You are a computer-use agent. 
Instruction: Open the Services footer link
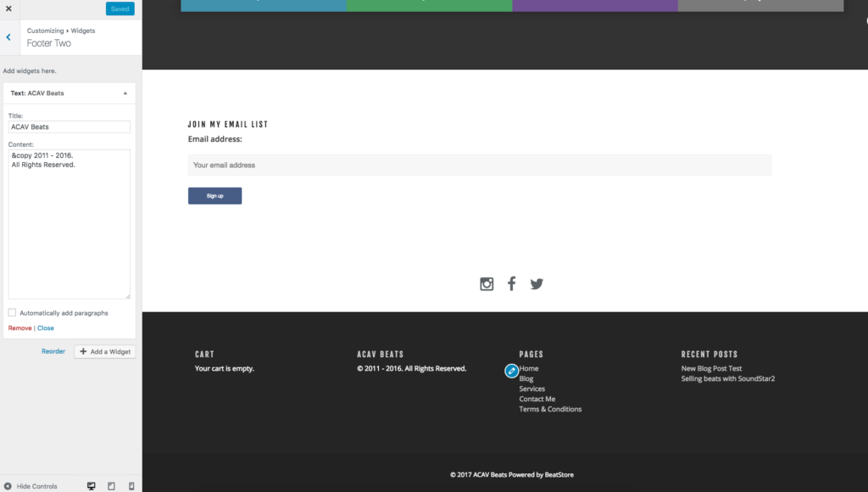(x=532, y=389)
